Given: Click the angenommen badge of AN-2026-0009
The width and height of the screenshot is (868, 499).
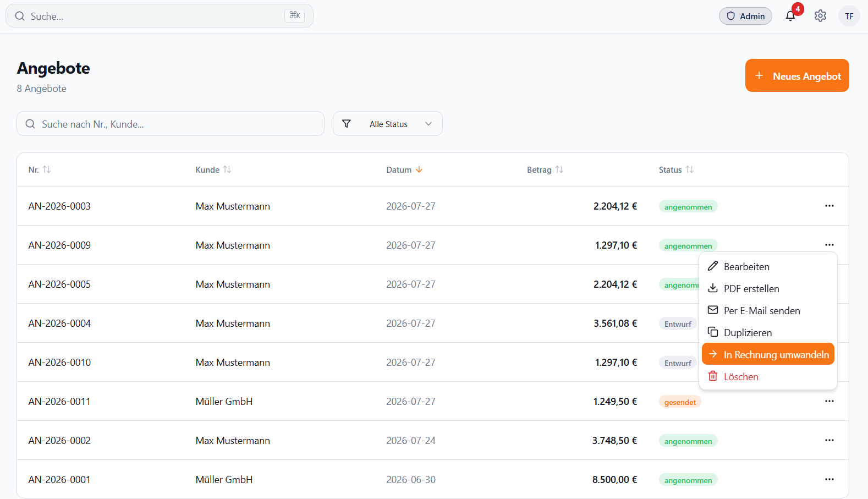Looking at the screenshot, I should coord(688,245).
